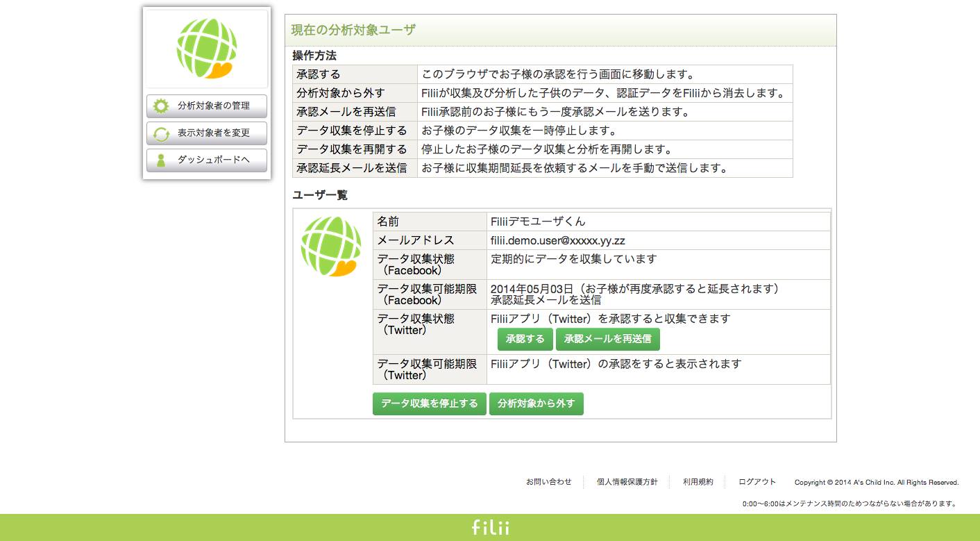The height and width of the screenshot is (541, 980).
Task: Click the Filii globe logo in sidebar
Action: coord(207,49)
